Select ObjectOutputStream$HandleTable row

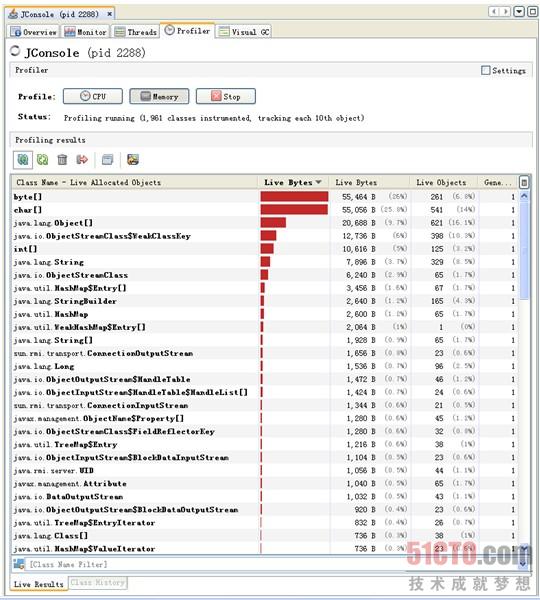265,379
